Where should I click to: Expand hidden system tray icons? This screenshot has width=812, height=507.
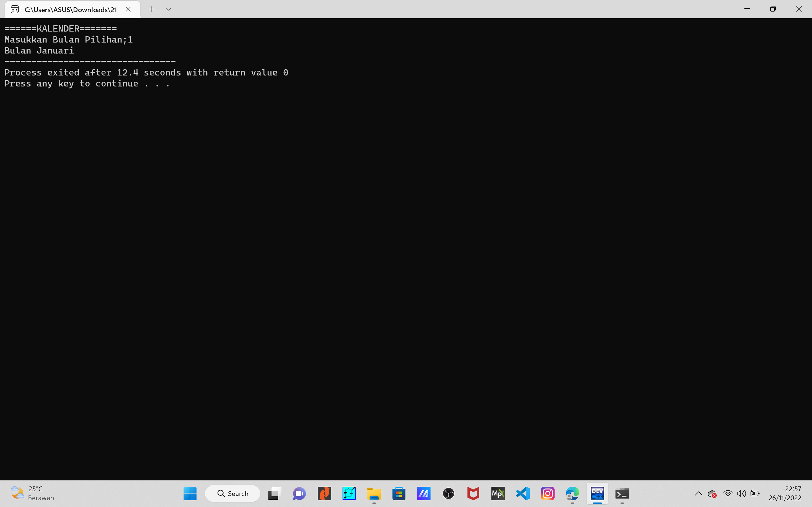tap(699, 493)
